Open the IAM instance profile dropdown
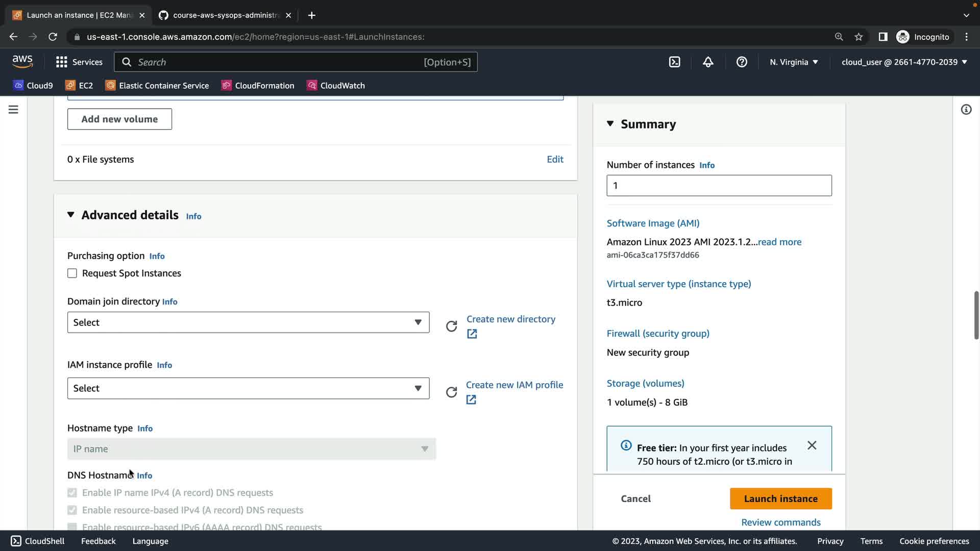980x551 pixels. pos(248,388)
